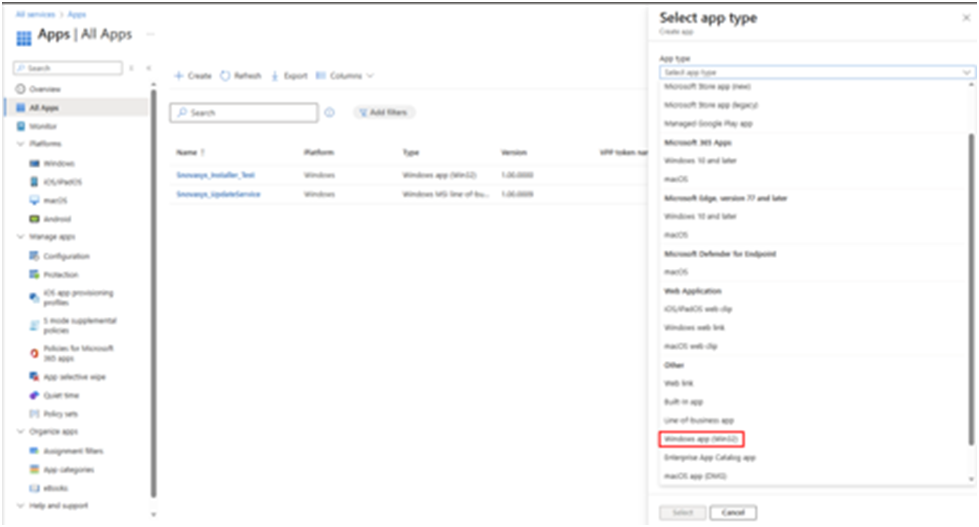Pick Managed Google Play app
Viewport: 979px width, 527px height.
(708, 123)
